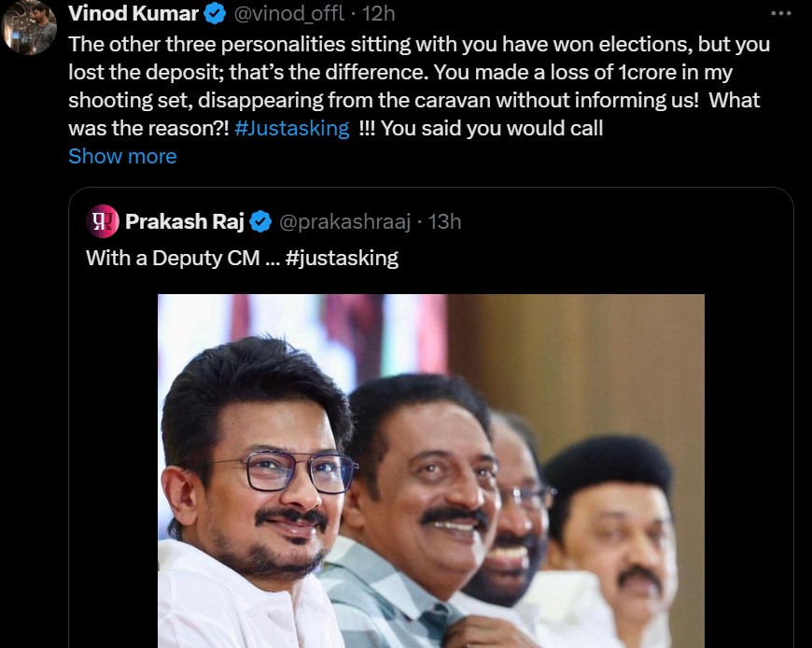Click the verified badge beside Prakash Raj
This screenshot has width=812, height=648.
click(260, 221)
